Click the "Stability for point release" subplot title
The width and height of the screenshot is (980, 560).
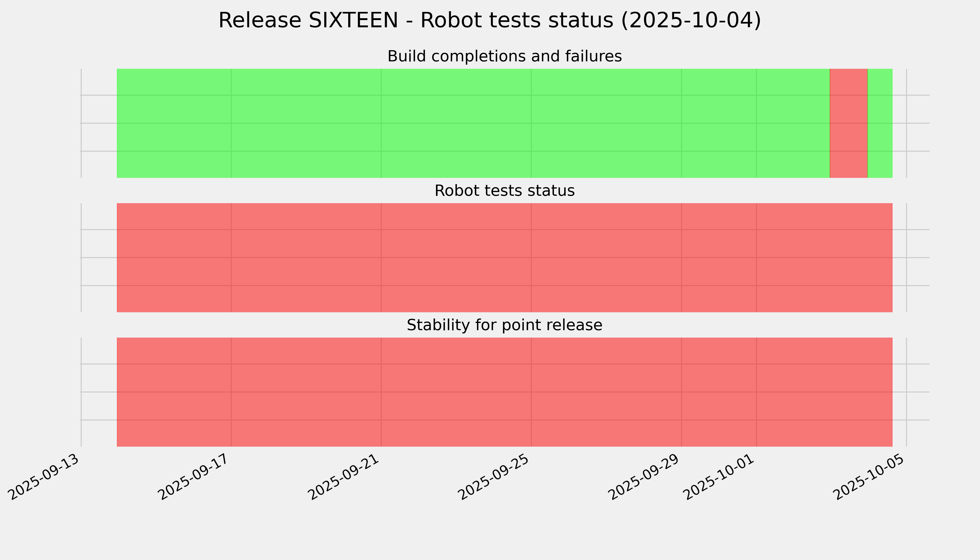[504, 325]
